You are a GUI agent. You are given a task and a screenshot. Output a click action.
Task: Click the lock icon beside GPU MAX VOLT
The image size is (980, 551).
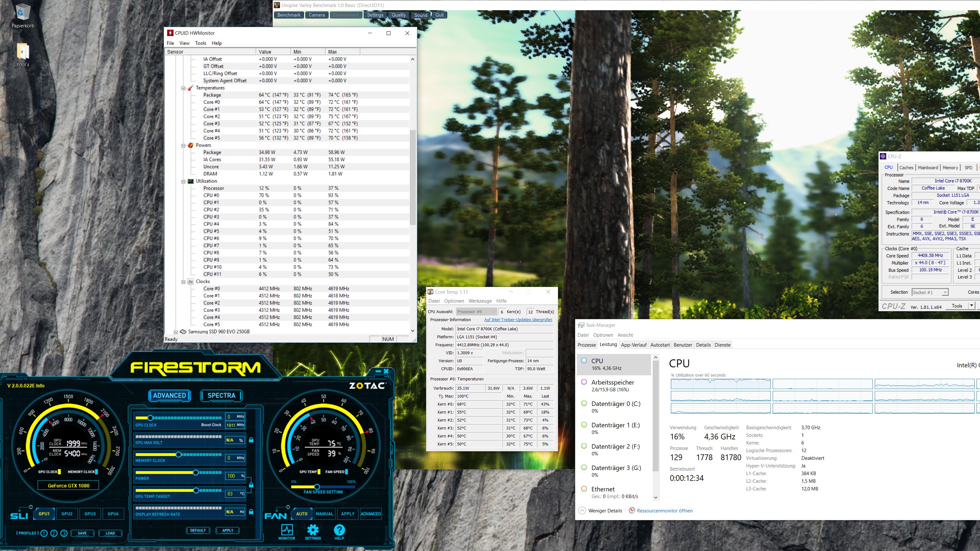coord(251,440)
